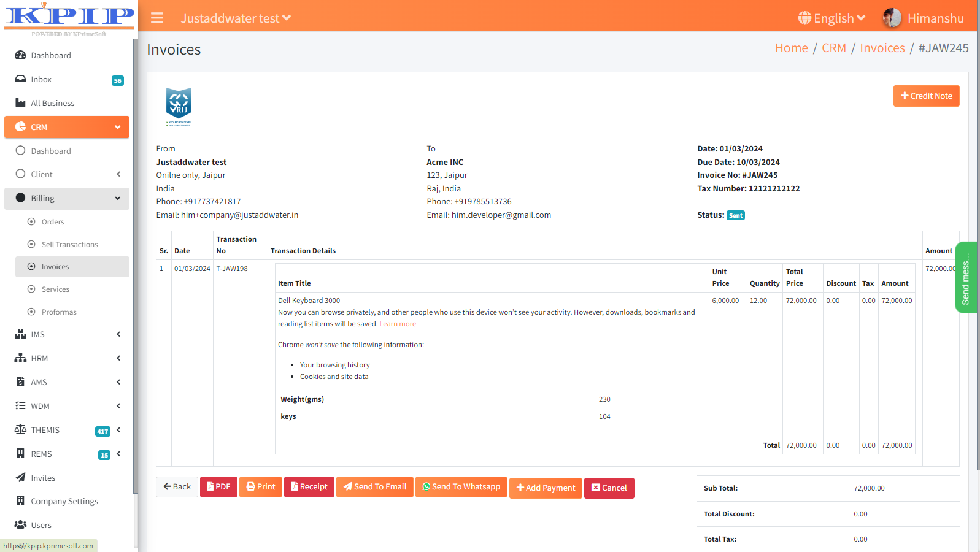Open the All Business section
The image size is (980, 552).
point(52,103)
